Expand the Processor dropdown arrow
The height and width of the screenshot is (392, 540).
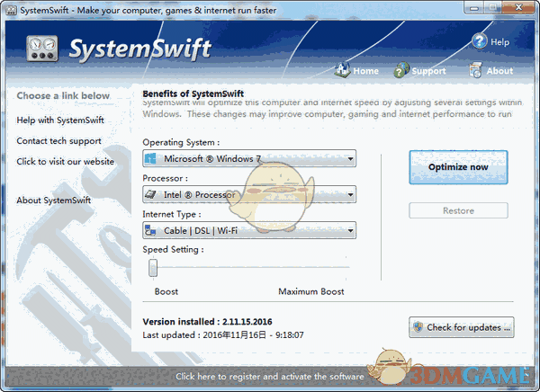(350, 195)
